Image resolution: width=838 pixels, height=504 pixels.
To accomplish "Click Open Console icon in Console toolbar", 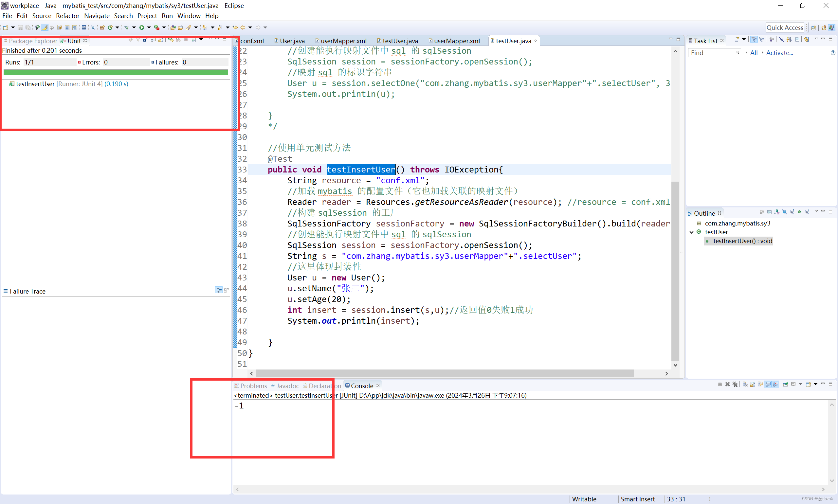I will (x=808, y=385).
